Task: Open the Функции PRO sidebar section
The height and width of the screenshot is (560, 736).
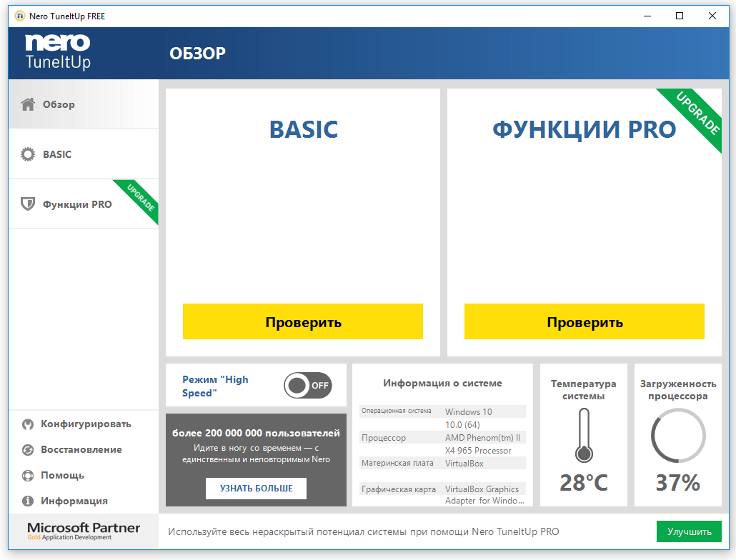Action: point(84,204)
